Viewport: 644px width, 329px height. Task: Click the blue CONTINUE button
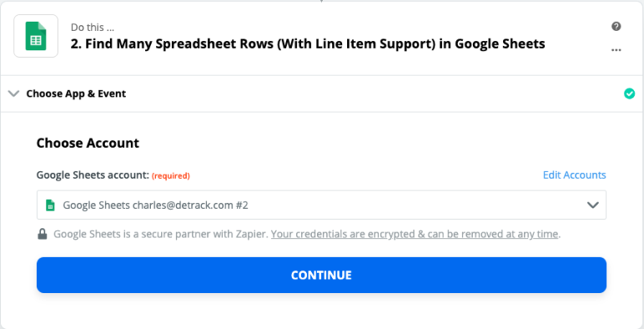tap(322, 275)
